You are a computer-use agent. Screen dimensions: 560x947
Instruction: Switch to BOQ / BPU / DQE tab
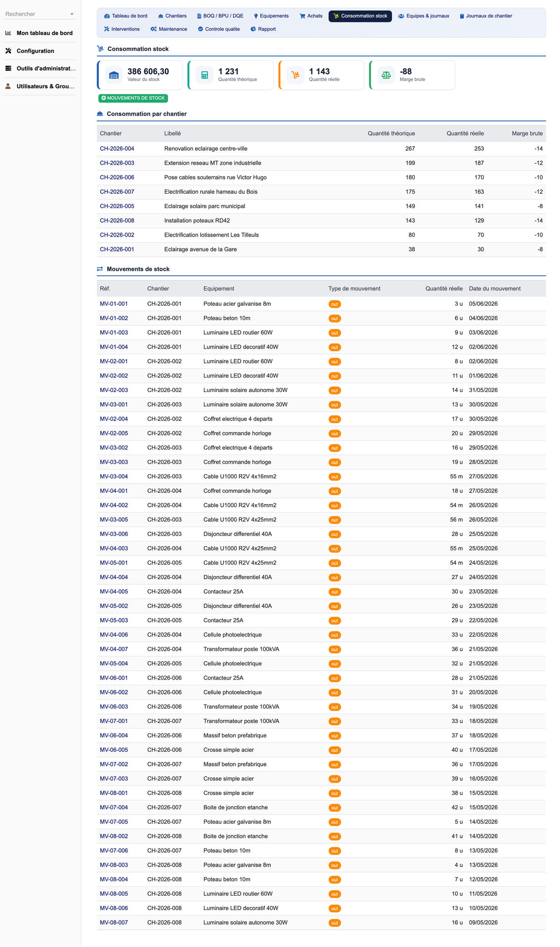[220, 16]
